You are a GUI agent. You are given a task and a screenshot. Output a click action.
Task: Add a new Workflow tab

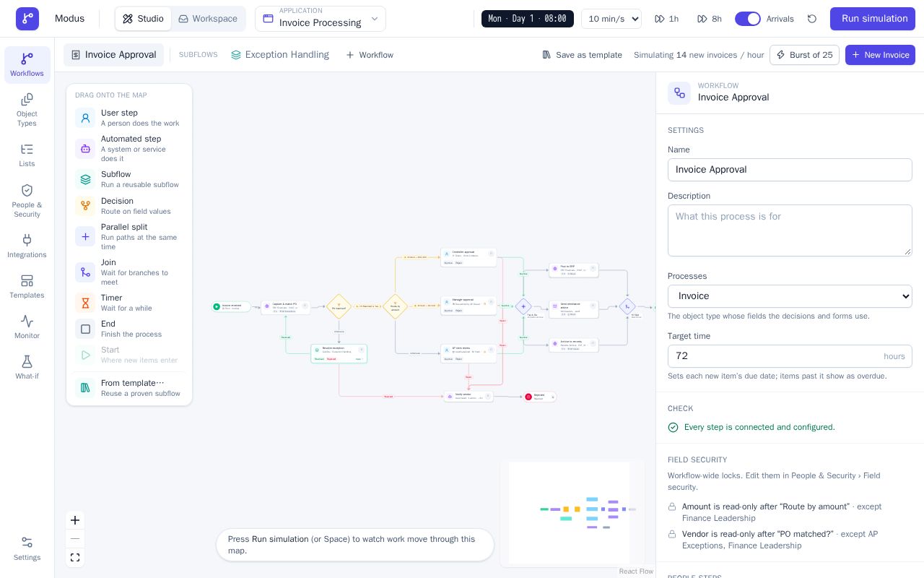coord(370,55)
